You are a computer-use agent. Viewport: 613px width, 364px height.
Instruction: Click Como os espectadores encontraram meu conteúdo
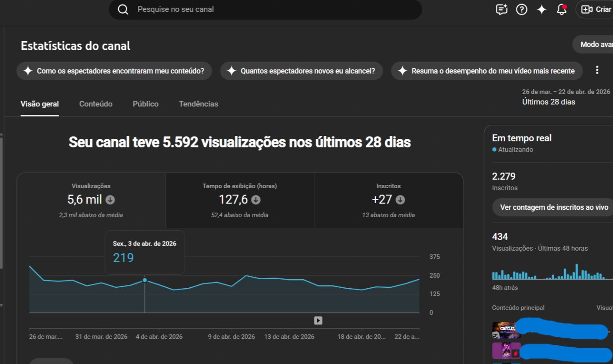pos(114,71)
